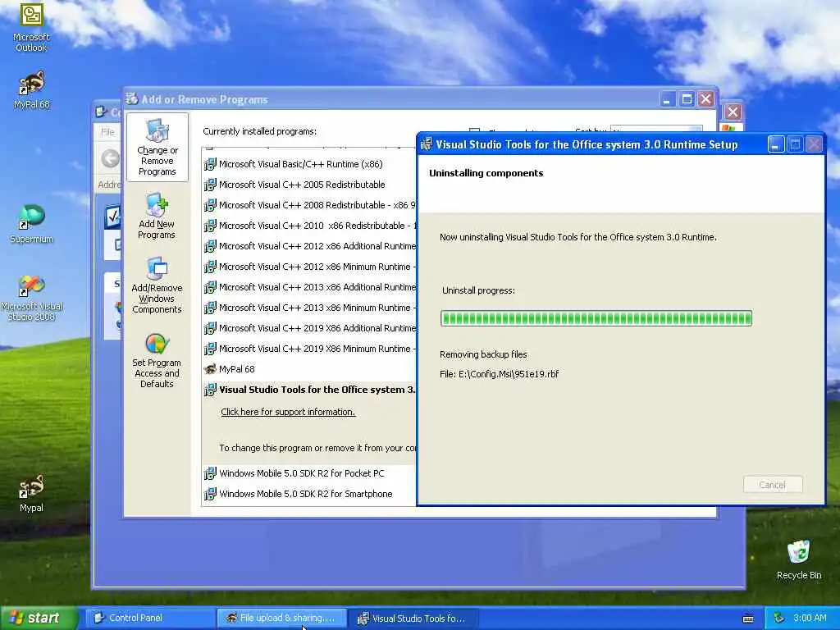Click icon of Microsoft Visual Basic/C++ Runtime (x86)

(210, 164)
